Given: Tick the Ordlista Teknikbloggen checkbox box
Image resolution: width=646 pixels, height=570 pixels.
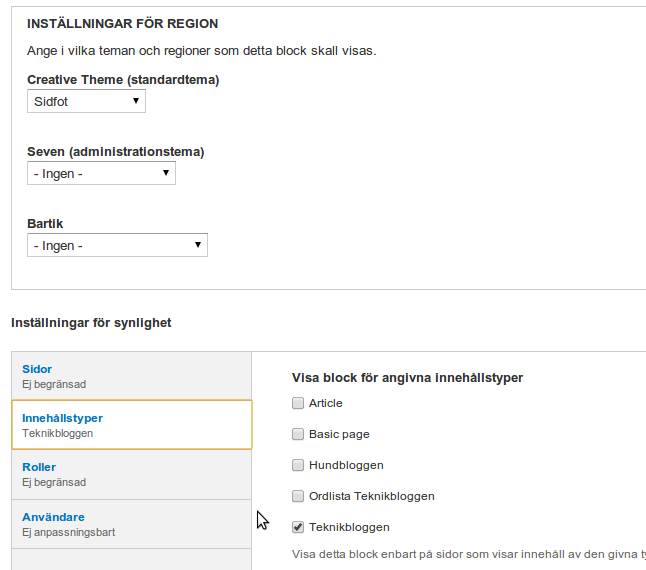Looking at the screenshot, I should tap(298, 496).
